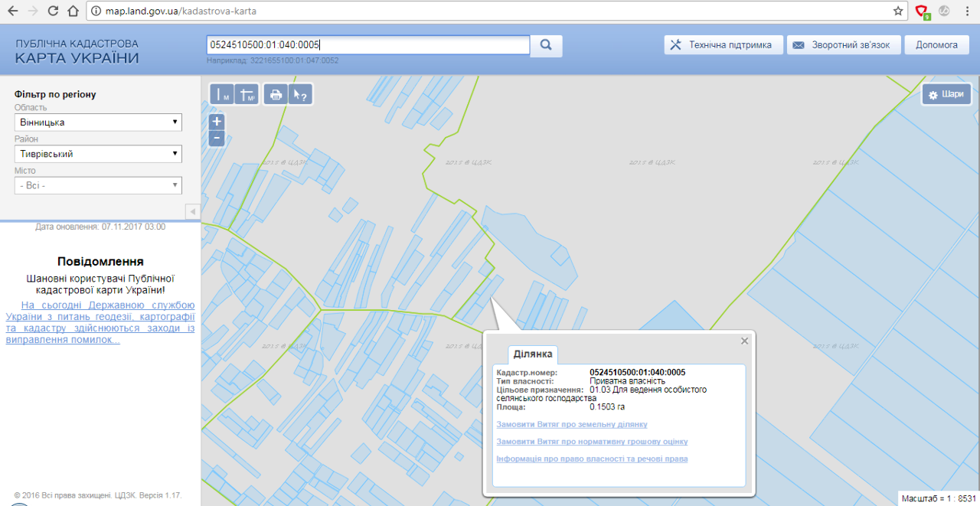Zoom in the map with plus button
Image resolution: width=980 pixels, height=506 pixels.
[217, 122]
